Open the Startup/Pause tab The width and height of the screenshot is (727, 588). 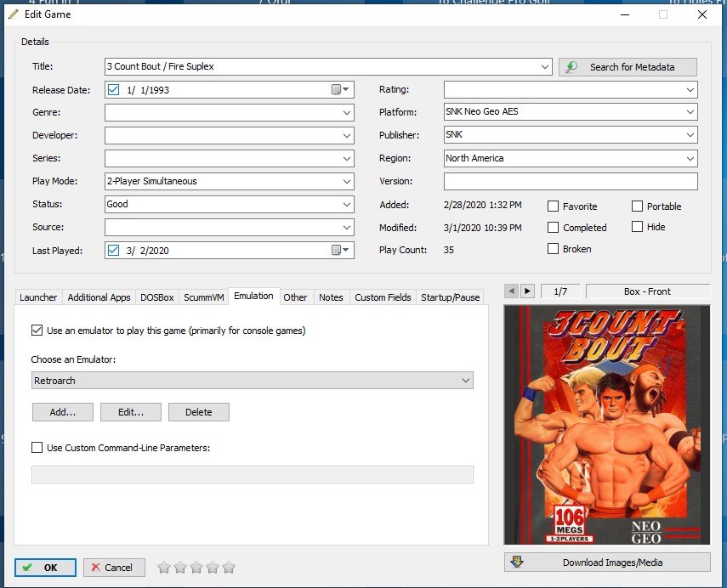pos(450,297)
